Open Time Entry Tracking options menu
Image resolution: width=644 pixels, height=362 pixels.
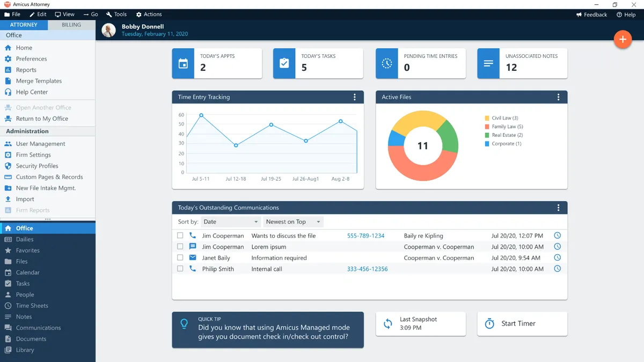pyautogui.click(x=355, y=97)
